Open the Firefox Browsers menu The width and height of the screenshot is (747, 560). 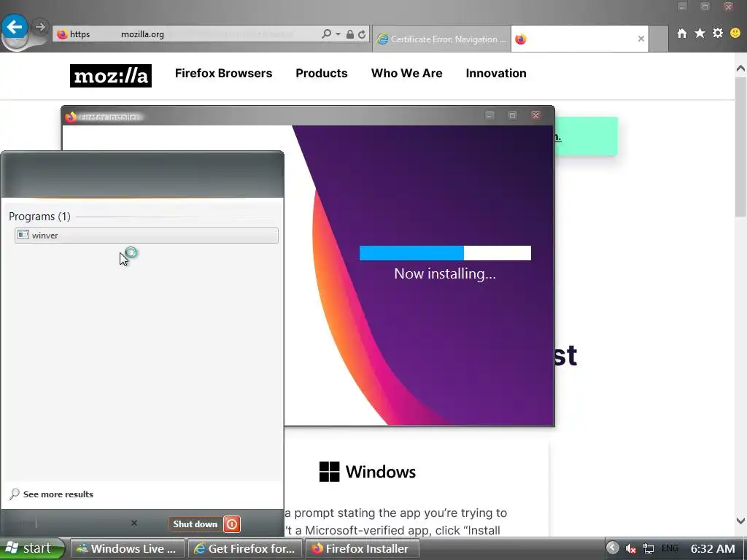tap(223, 74)
